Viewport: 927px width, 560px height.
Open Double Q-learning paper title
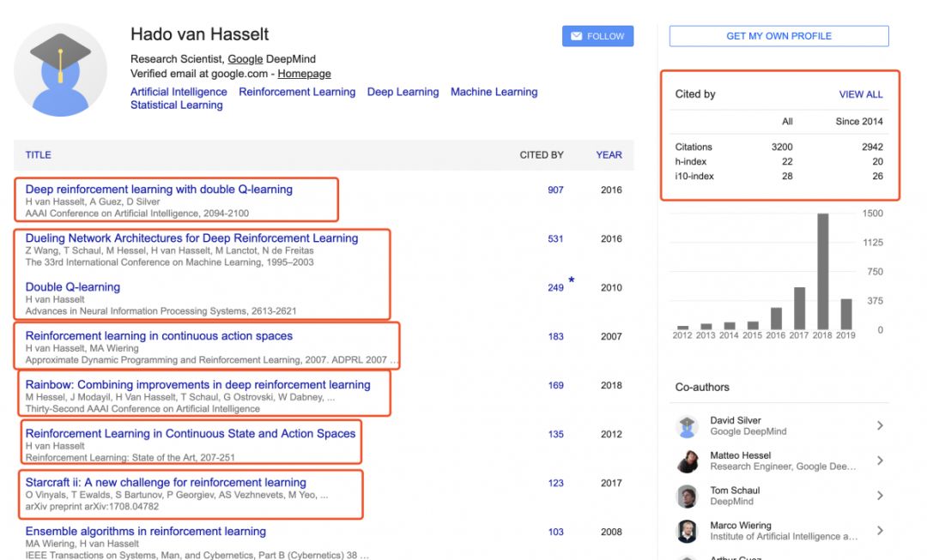pos(73,287)
